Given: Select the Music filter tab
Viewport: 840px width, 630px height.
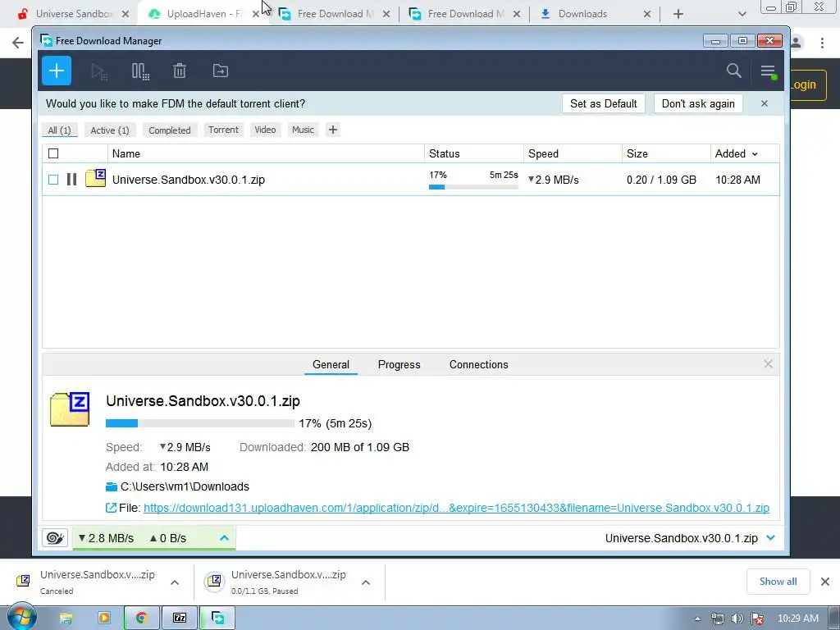Looking at the screenshot, I should click(x=303, y=130).
